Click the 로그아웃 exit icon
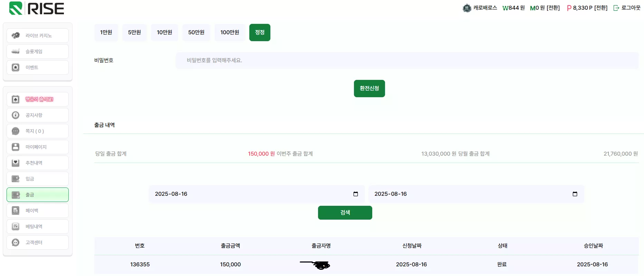 (616, 8)
